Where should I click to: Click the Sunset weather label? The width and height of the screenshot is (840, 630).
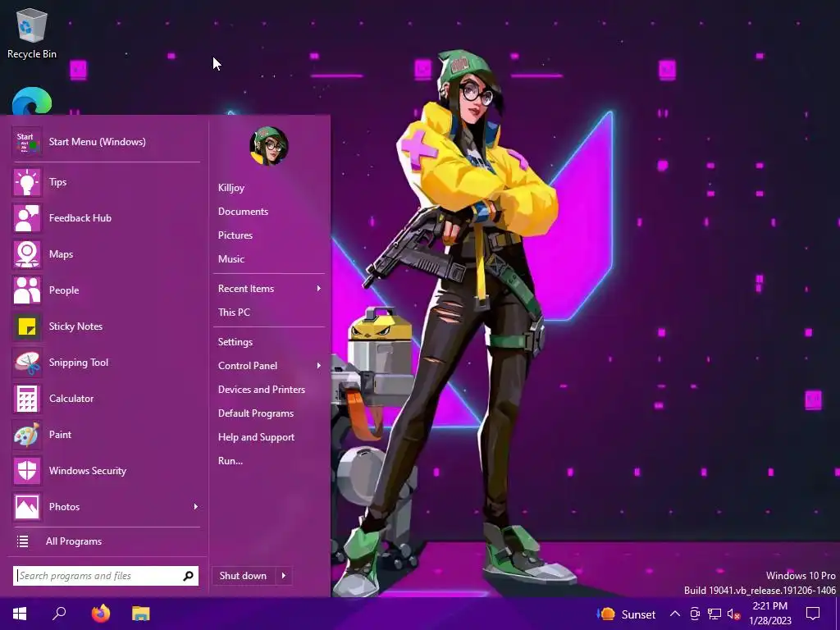point(638,614)
